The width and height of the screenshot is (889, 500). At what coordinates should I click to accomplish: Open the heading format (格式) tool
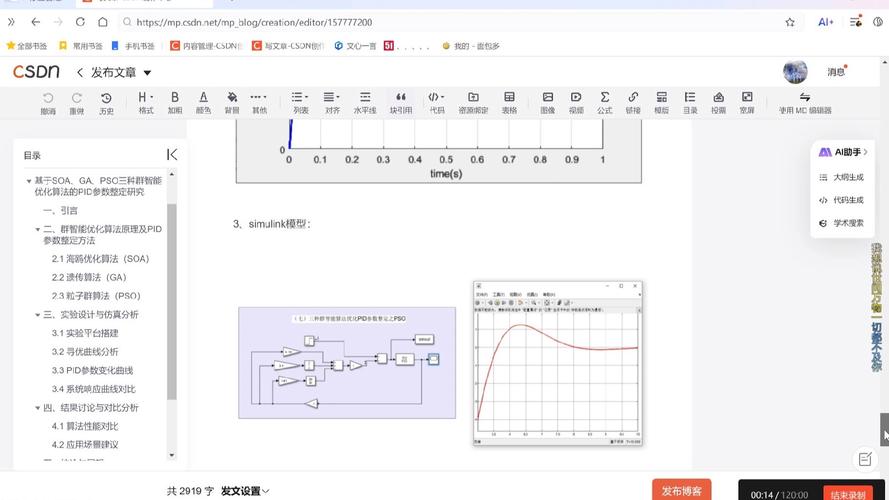pos(146,103)
